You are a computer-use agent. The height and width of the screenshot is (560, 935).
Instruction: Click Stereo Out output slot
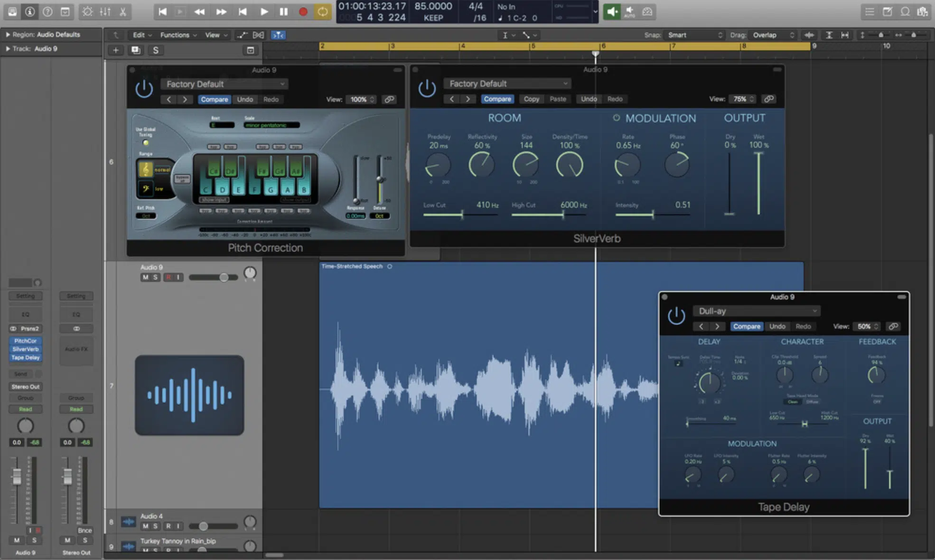[x=26, y=387]
